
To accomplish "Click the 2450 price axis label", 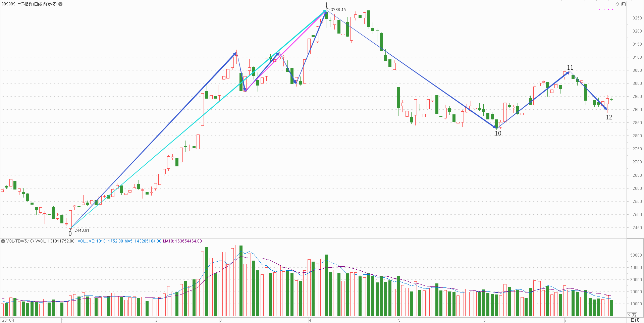I will [x=637, y=227].
